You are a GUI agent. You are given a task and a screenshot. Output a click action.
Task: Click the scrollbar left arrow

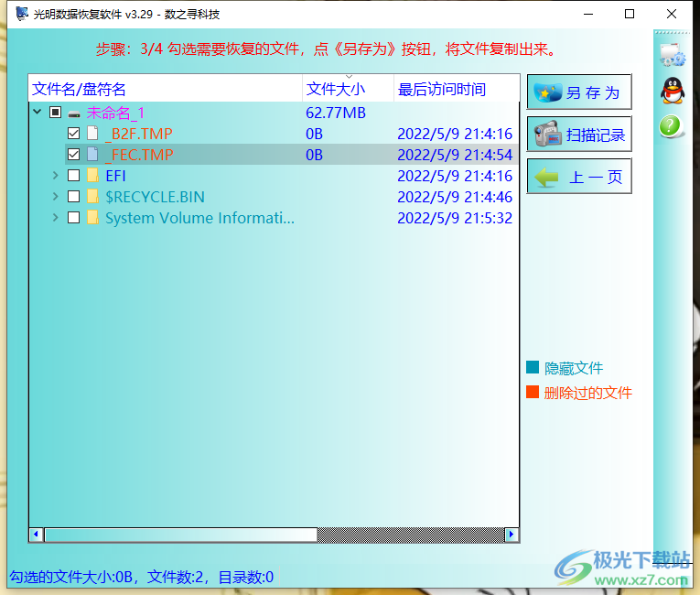37,535
